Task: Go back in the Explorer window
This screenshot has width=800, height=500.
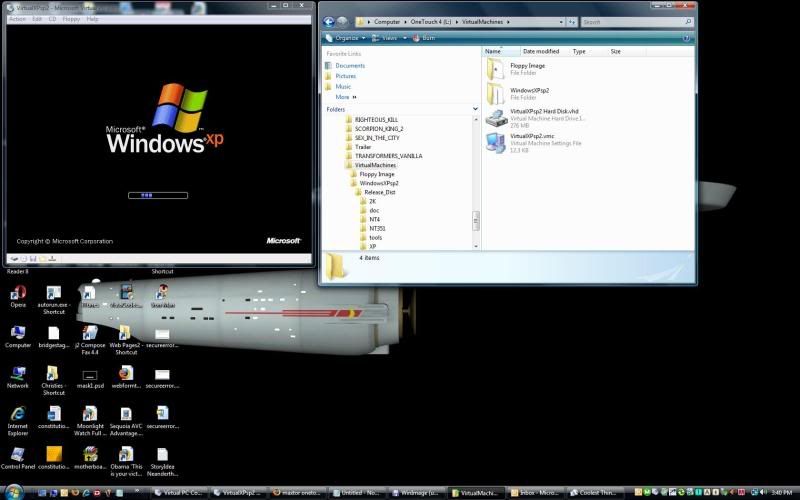Action: 329,21
